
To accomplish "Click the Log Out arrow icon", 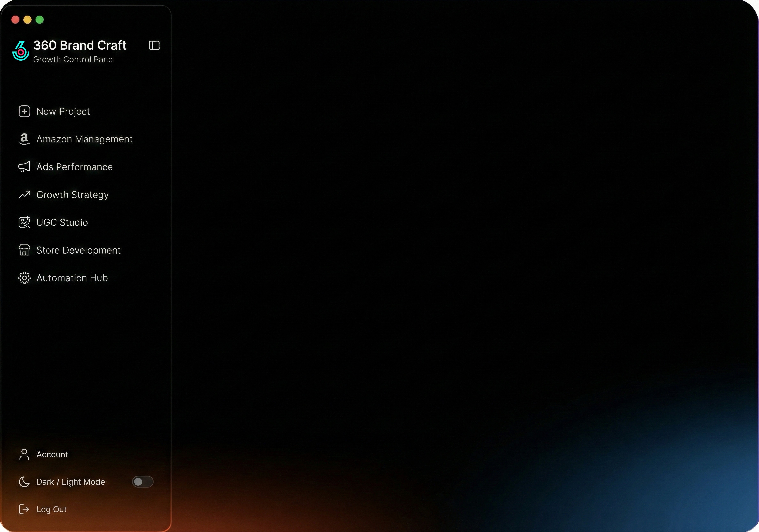I will point(24,509).
